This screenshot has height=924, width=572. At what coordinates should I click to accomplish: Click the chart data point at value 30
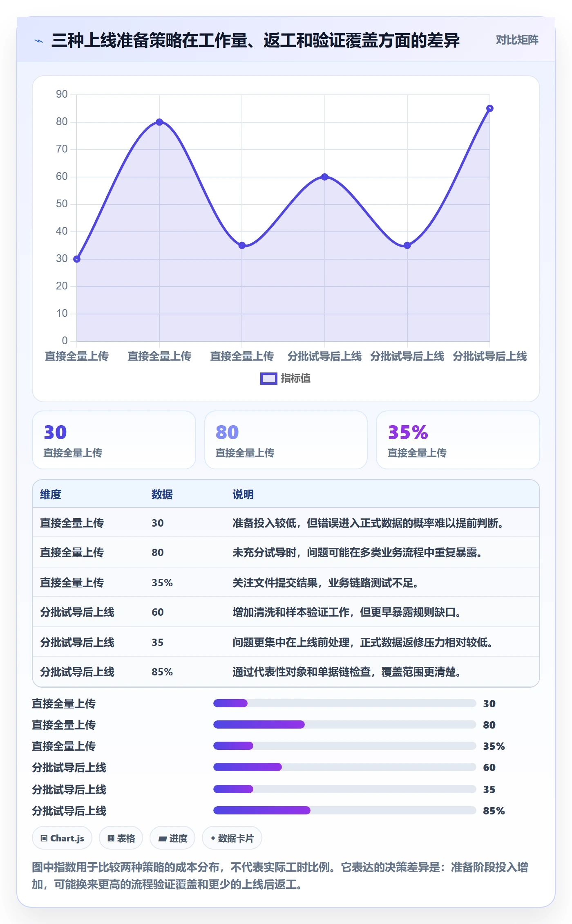point(77,259)
